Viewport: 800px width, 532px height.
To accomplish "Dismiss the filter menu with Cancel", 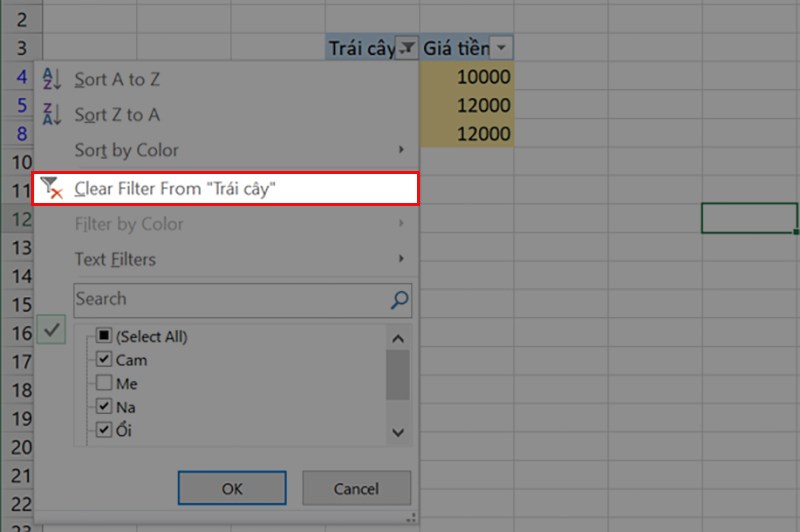I will point(356,488).
